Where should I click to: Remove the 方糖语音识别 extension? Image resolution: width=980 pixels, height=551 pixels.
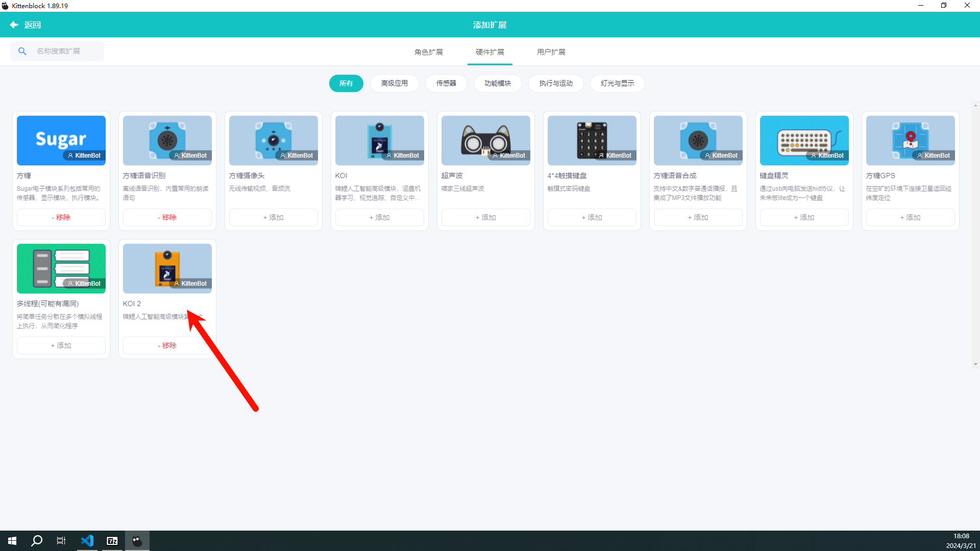tap(167, 217)
